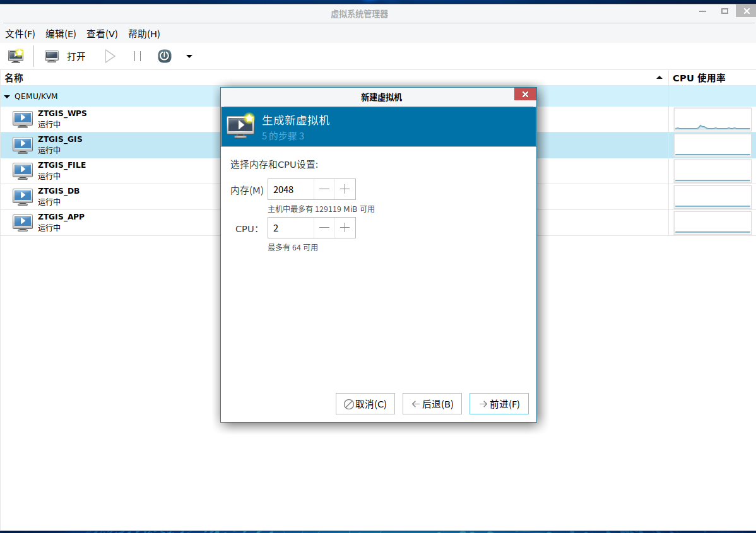Screen dimensions: 756x533
Task: Click the new virtual machine toolbar icon
Action: pyautogui.click(x=16, y=56)
